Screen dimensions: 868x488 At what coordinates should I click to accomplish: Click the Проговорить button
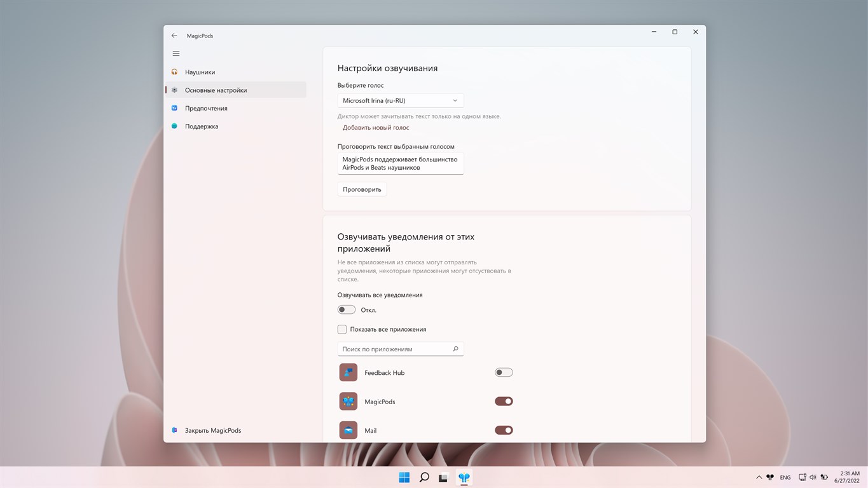coord(362,189)
